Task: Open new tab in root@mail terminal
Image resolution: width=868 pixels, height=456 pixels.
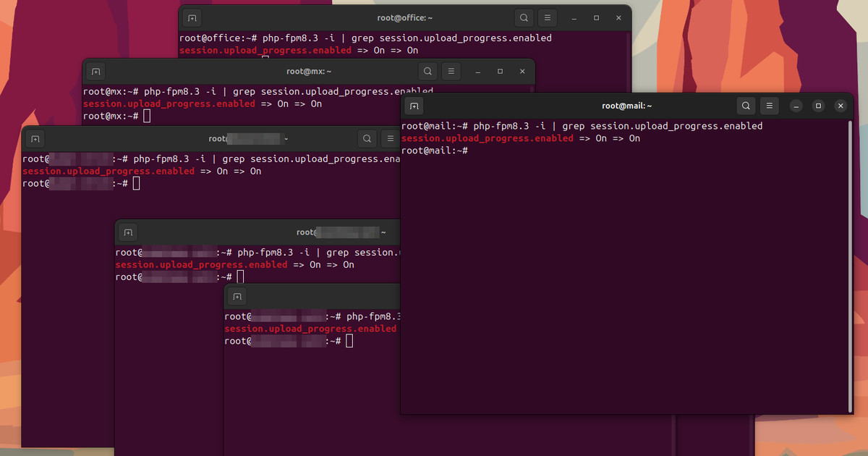Action: coord(414,106)
